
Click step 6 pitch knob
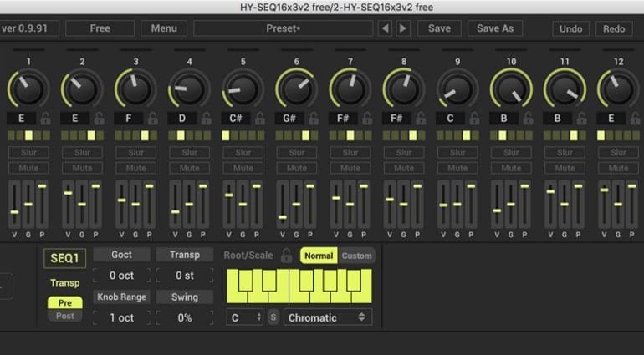pyautogui.click(x=297, y=89)
